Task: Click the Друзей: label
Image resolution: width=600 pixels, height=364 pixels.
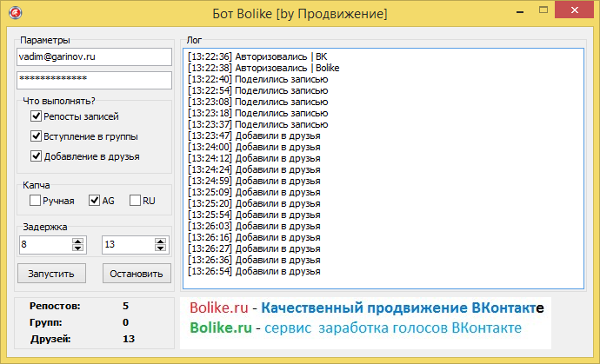Action: (50, 339)
